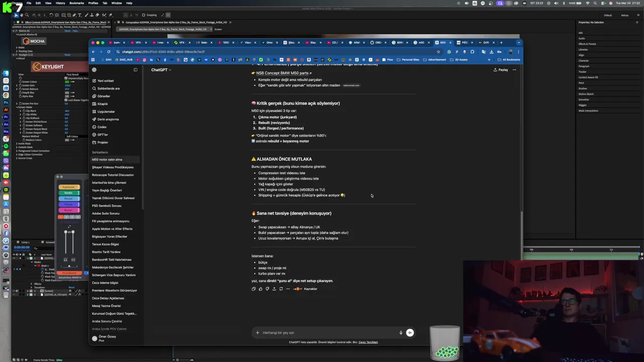
Task: Open Premiere Pro from the dock
Action: tap(6, 117)
